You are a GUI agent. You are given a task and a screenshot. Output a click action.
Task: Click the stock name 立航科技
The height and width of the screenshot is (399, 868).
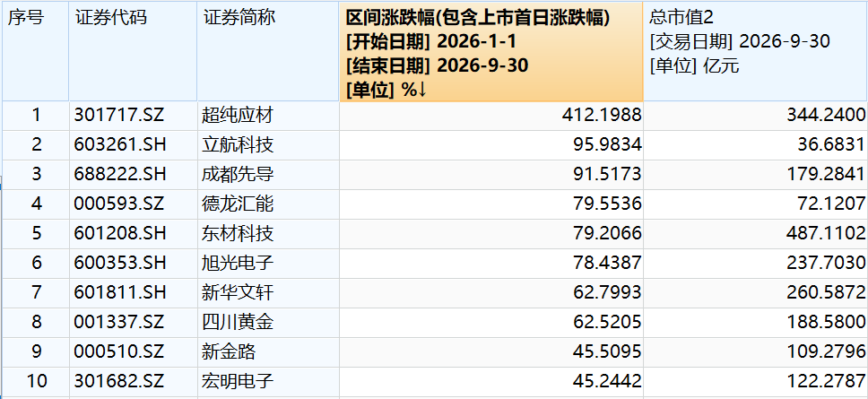tap(238, 145)
